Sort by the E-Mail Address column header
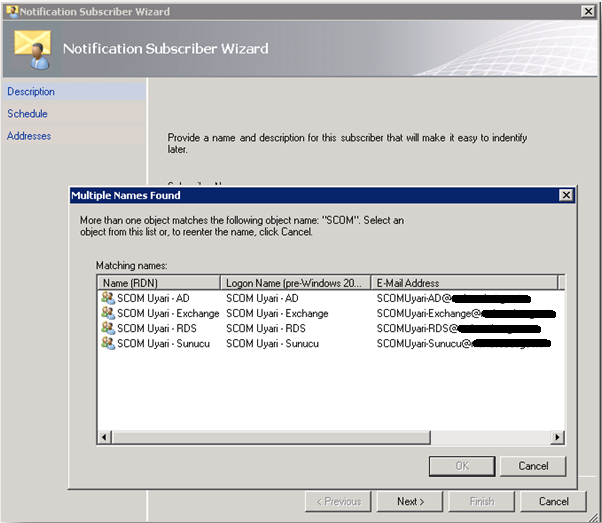This screenshot has height=523, width=602. [464, 283]
